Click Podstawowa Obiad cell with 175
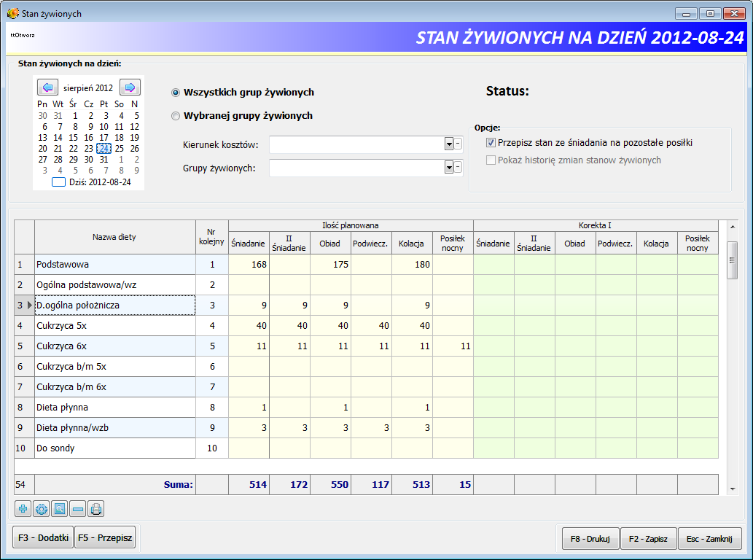 tap(330, 264)
